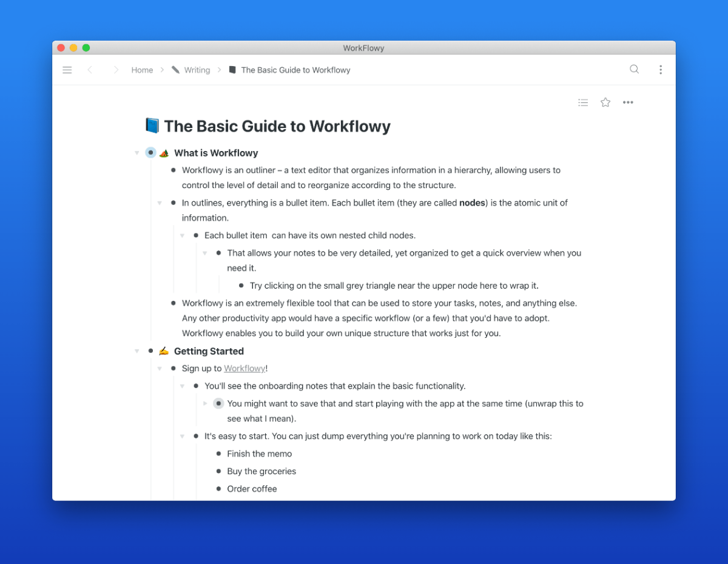Screen dimensions: 728x564
Task: Click the bullet of 'Workflowy is an outliner'
Action: (x=174, y=170)
